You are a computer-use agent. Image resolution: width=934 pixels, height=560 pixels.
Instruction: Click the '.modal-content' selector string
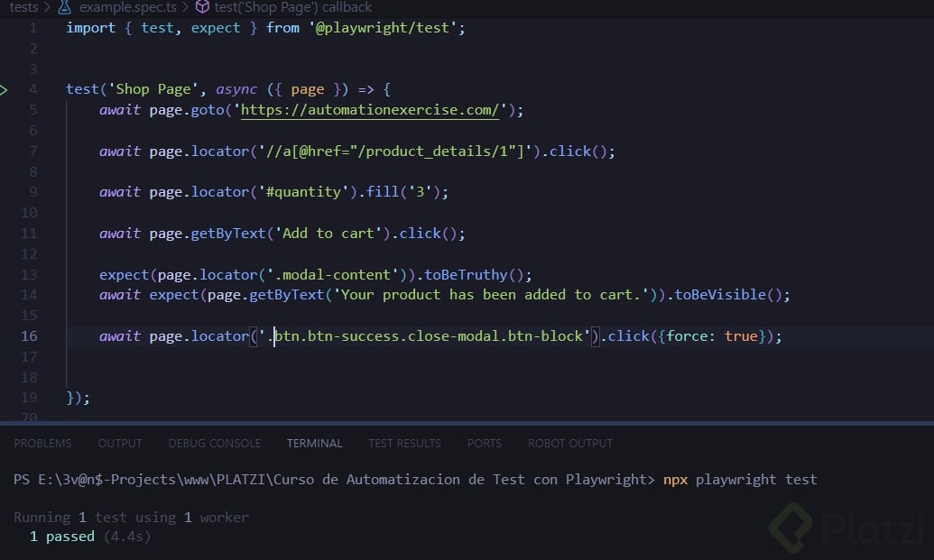tap(333, 274)
